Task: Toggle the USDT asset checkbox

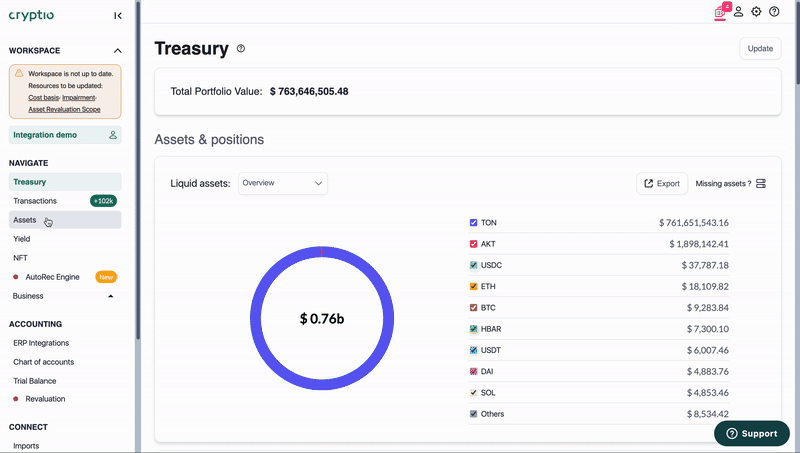Action: click(473, 350)
